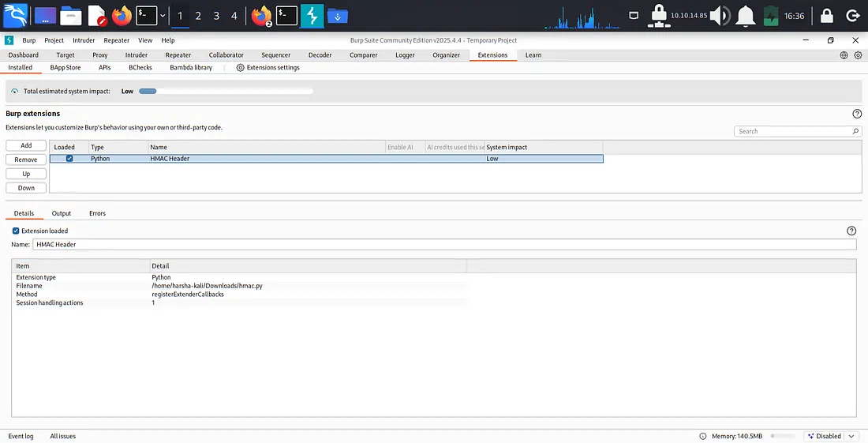868x443 pixels.
Task: Open the text editor panel launcher
Action: pos(97,16)
